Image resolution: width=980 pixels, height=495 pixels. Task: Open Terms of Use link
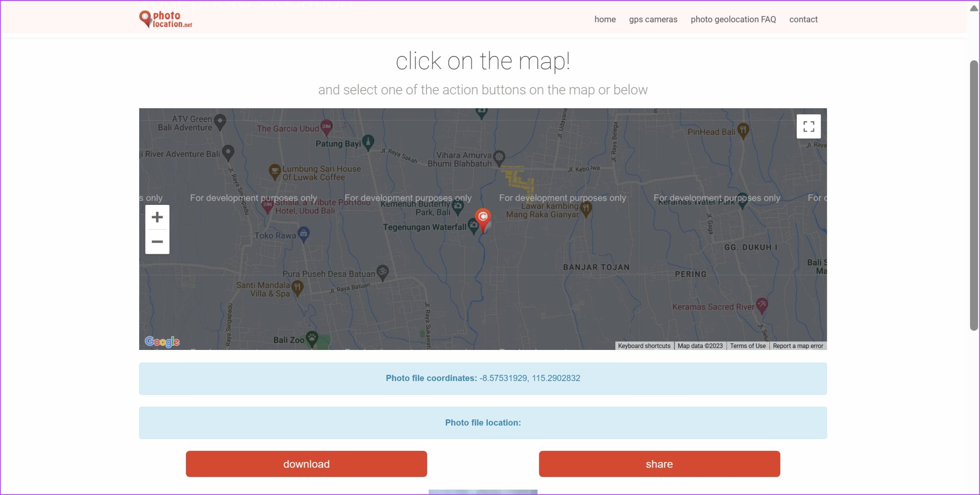(x=748, y=346)
